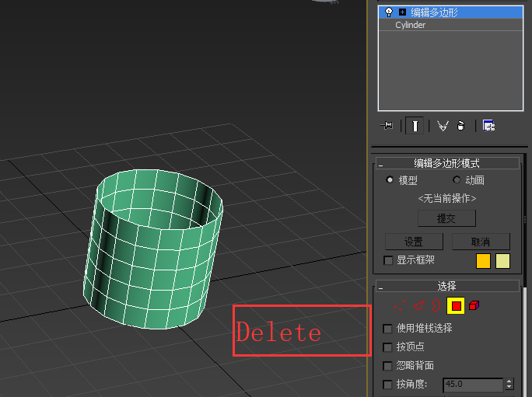This screenshot has height=397, width=532.
Task: Toggle Show End Result button
Action: pos(416,125)
